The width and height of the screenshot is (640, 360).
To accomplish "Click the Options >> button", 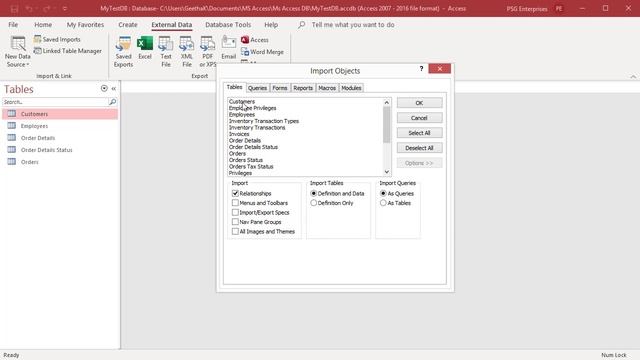I will coord(419,163).
